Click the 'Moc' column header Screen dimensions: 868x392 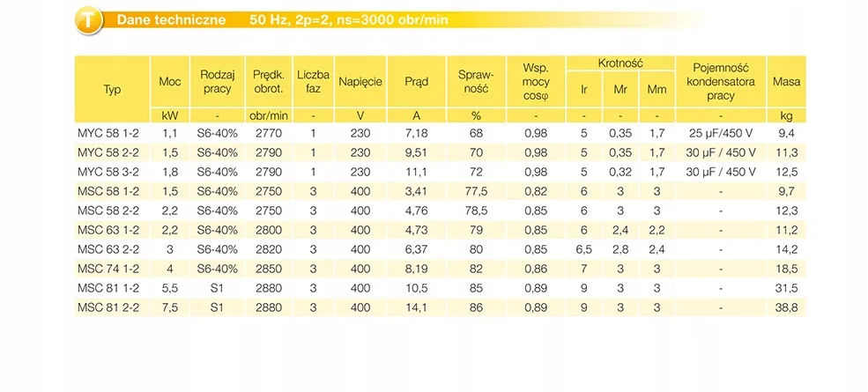click(169, 82)
